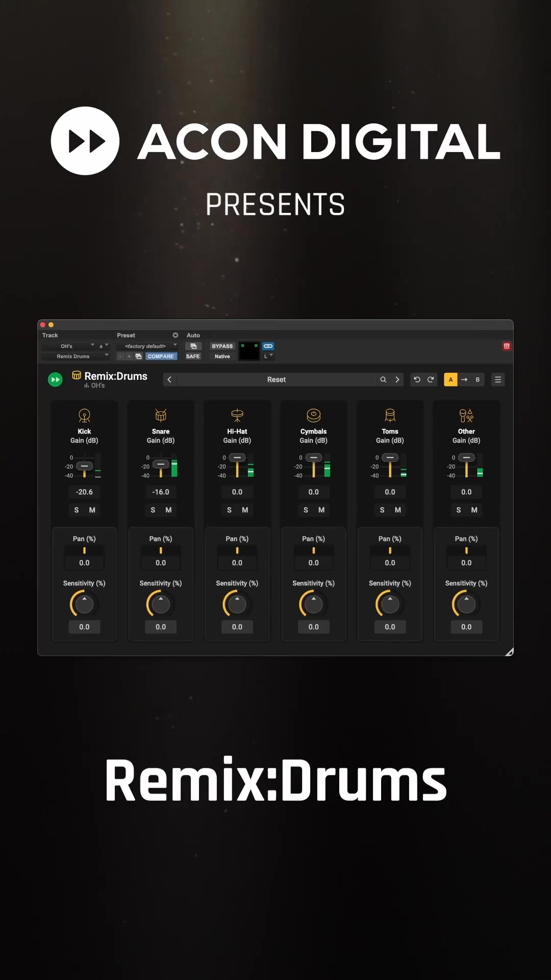Click the previous preset minus button
The height and width of the screenshot is (980, 551).
click(120, 356)
